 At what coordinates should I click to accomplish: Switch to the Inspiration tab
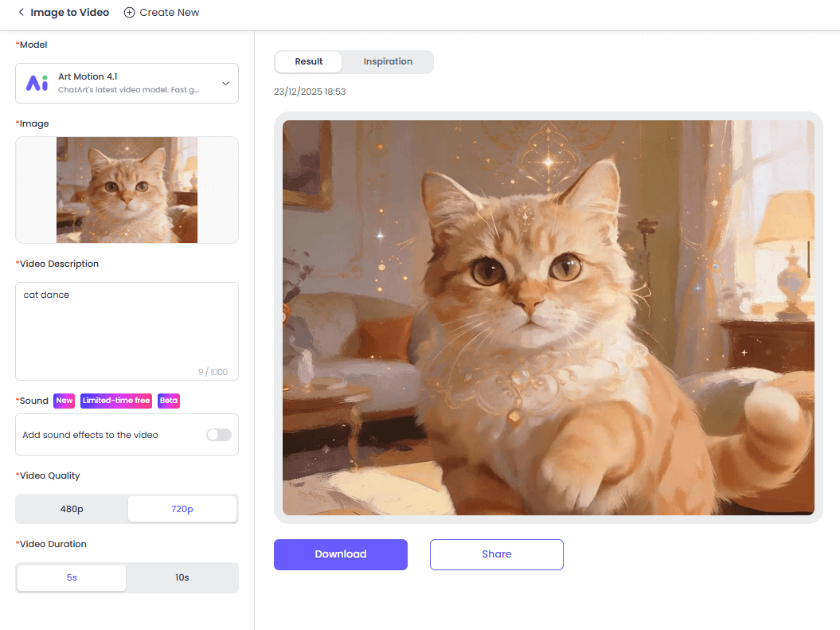click(388, 62)
